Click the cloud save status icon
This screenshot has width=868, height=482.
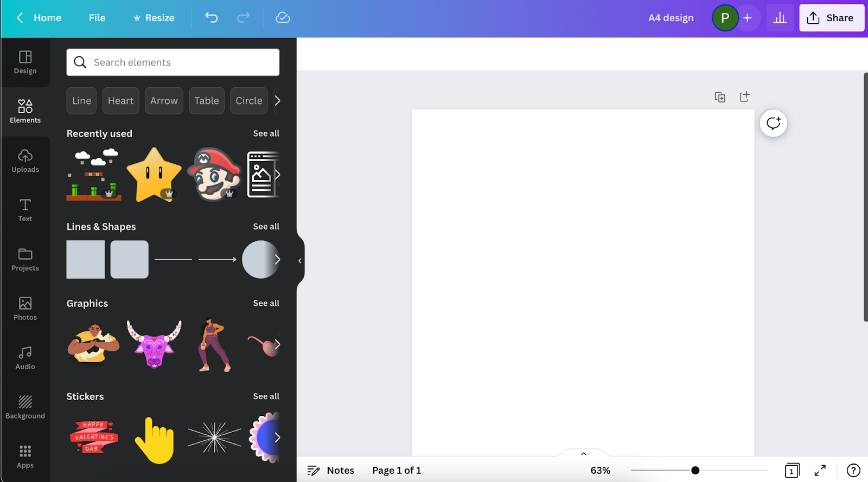[283, 18]
